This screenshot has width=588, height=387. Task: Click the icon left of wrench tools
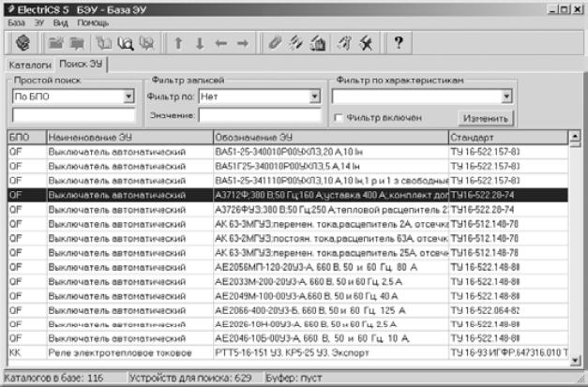[x=344, y=43]
